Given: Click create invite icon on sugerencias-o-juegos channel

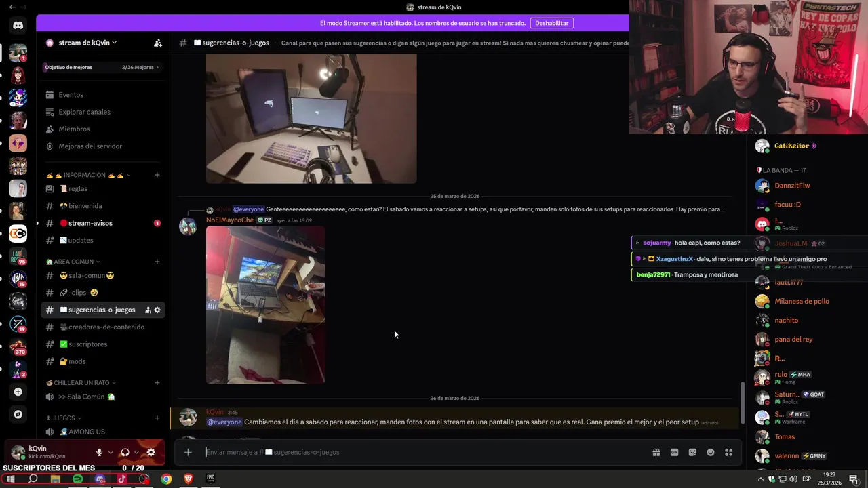Looking at the screenshot, I should (x=148, y=310).
